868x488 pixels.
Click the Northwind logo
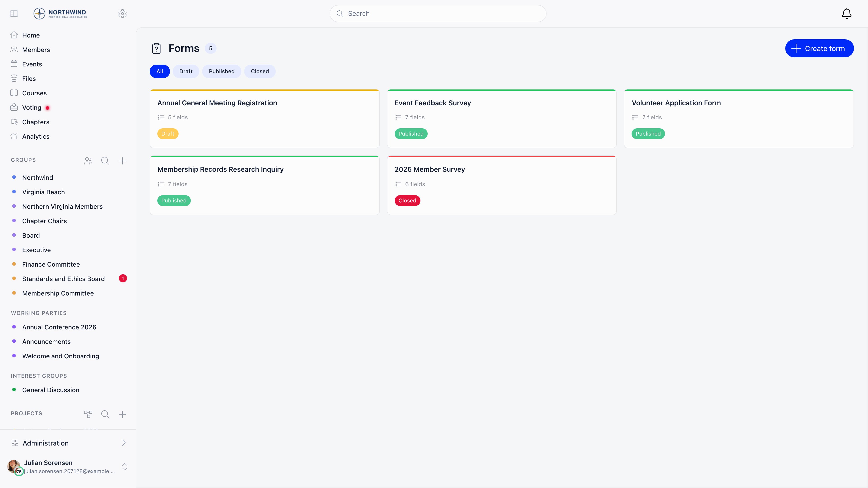[60, 14]
